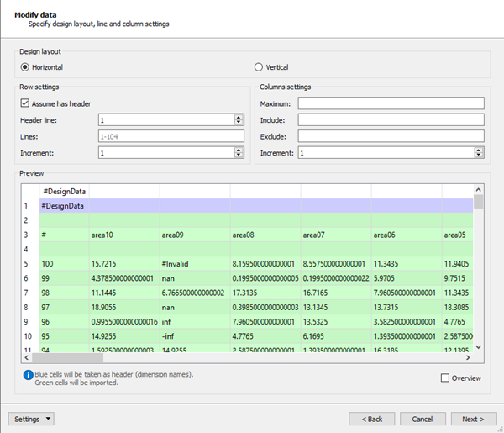The height and width of the screenshot is (433, 504).
Task: Select the area09 cell
Action: (x=195, y=235)
